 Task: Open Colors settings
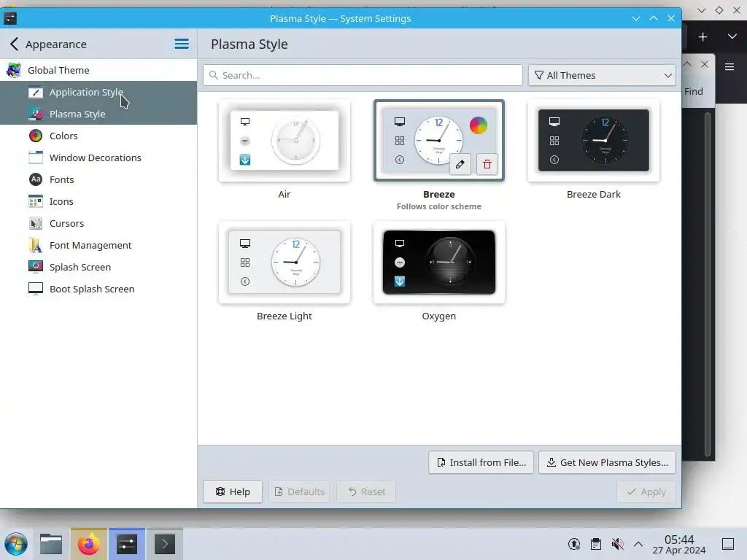pos(98,136)
